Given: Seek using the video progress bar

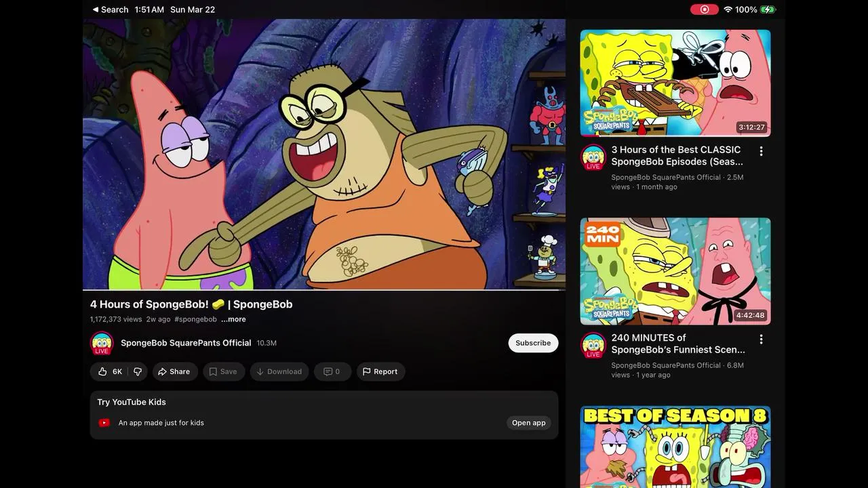Looking at the screenshot, I should tap(324, 290).
